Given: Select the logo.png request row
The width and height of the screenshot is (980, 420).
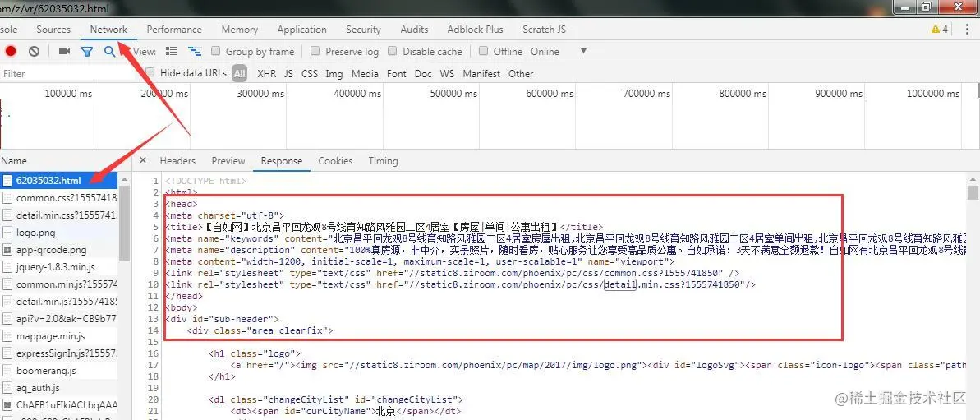Looking at the screenshot, I should [59, 233].
